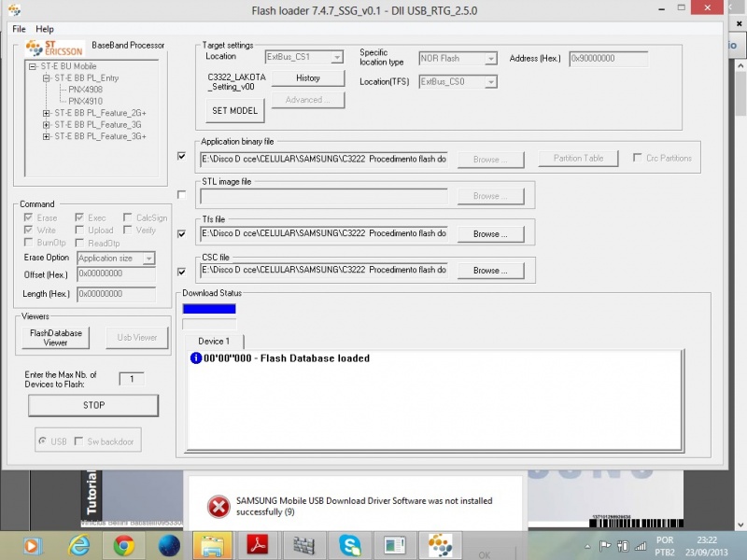Collapse the ST-E BB PL_Entry node
The image size is (747, 560).
(x=46, y=78)
